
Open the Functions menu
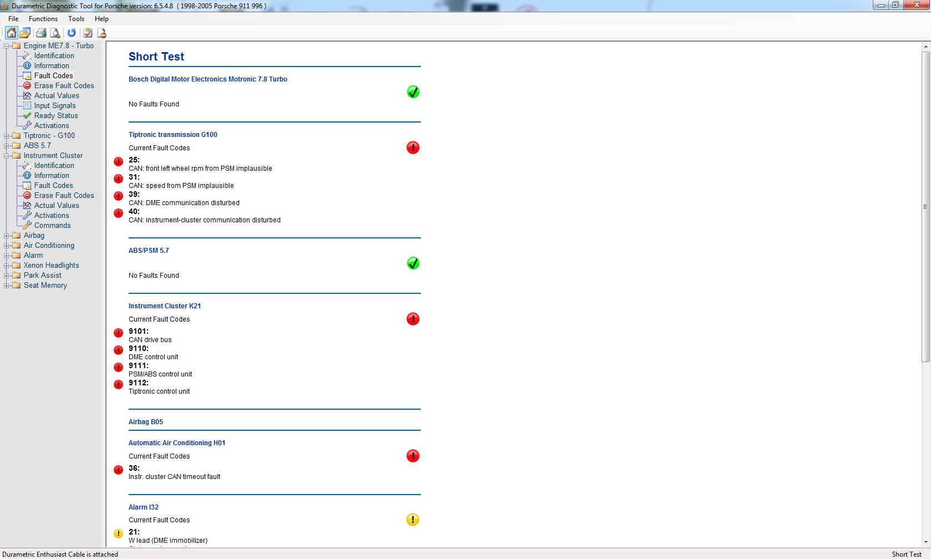[43, 19]
